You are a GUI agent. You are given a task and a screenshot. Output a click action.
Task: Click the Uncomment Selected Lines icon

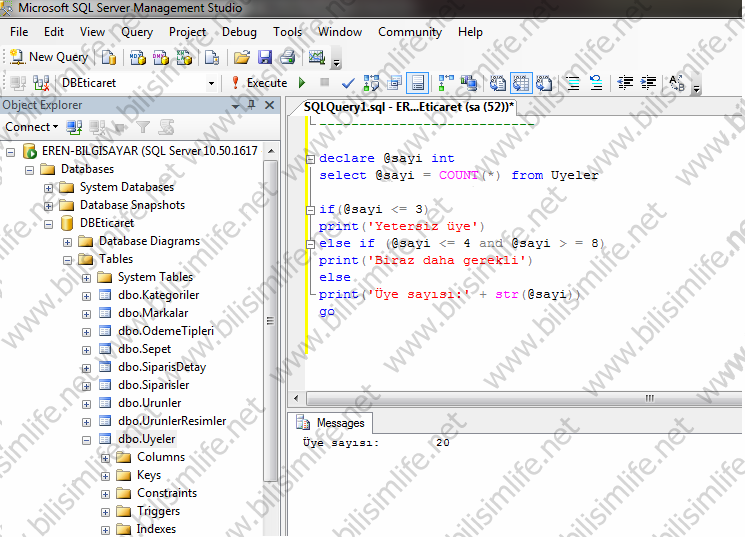pos(596,83)
